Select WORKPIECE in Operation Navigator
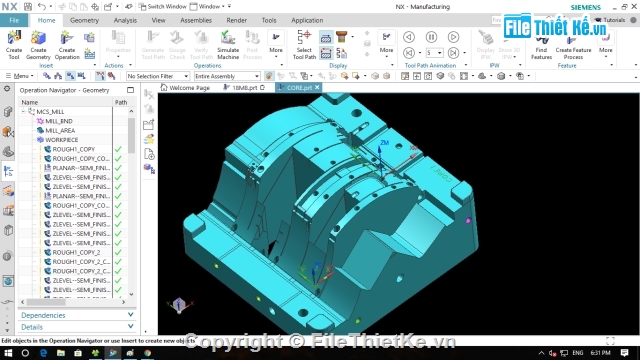The width and height of the screenshot is (640, 360). point(62,140)
